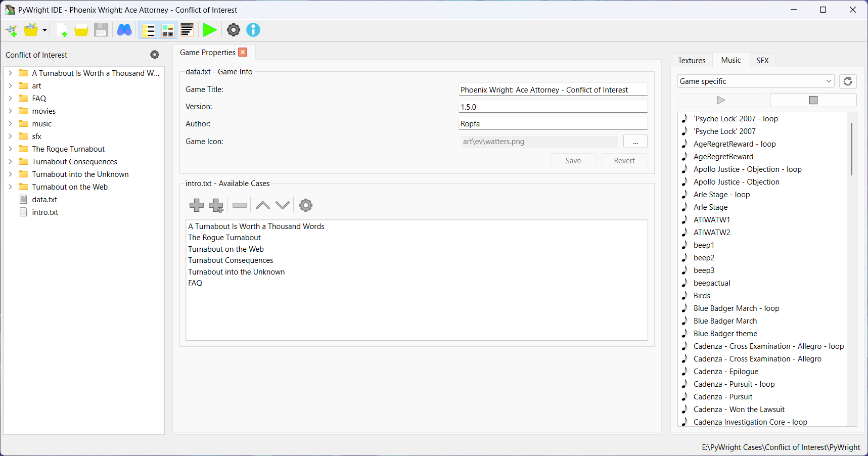
Task: Expand Turnabout into the Unknown folder in tree
Action: pyautogui.click(x=10, y=174)
